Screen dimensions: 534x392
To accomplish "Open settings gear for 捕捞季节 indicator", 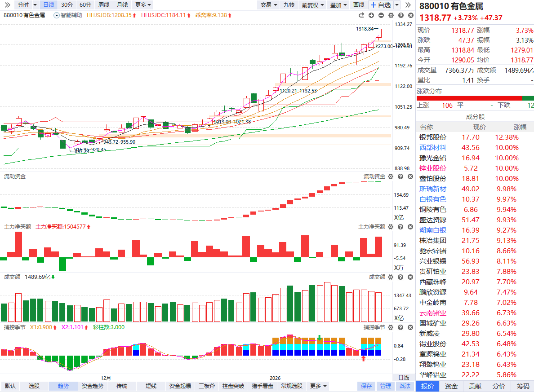I will coord(390,327).
